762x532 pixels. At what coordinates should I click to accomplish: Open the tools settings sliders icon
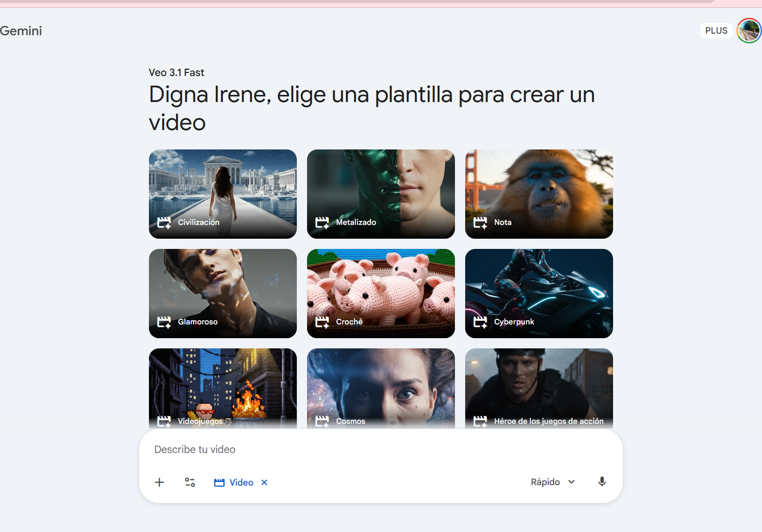tap(190, 482)
